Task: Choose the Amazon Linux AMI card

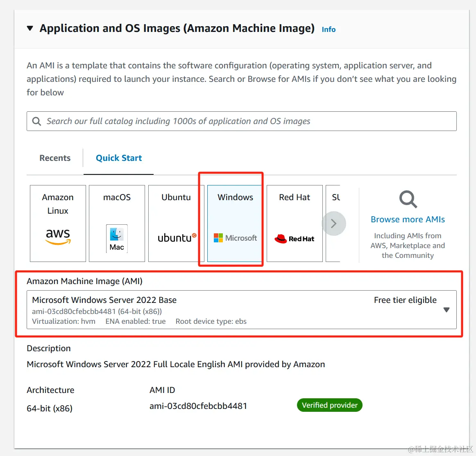Action: [58, 223]
